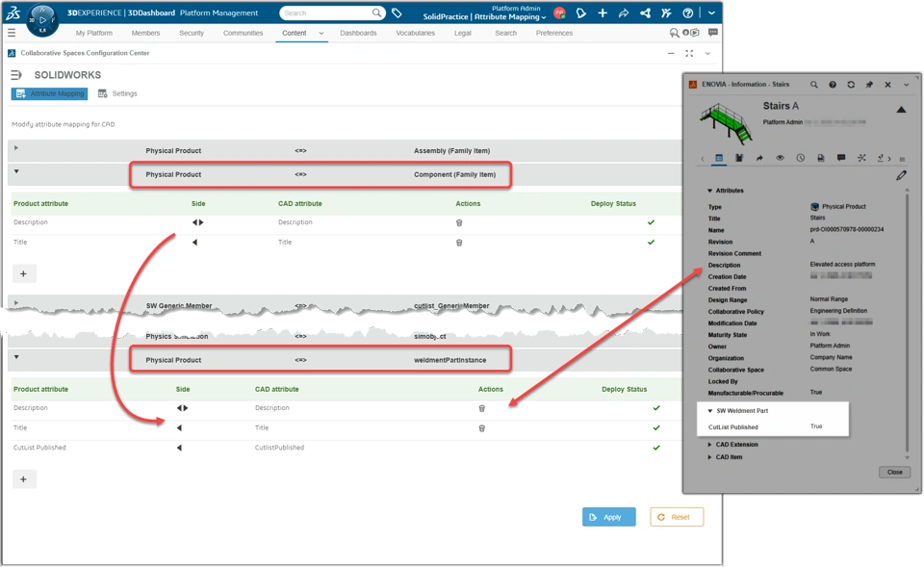Delete Title mapping in Component section
This screenshot has width=924, height=567.
[x=459, y=243]
